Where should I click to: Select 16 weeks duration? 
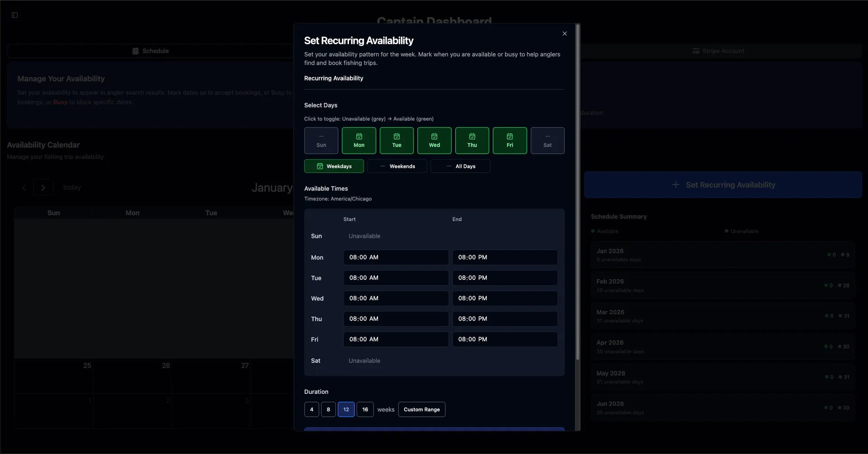point(365,409)
